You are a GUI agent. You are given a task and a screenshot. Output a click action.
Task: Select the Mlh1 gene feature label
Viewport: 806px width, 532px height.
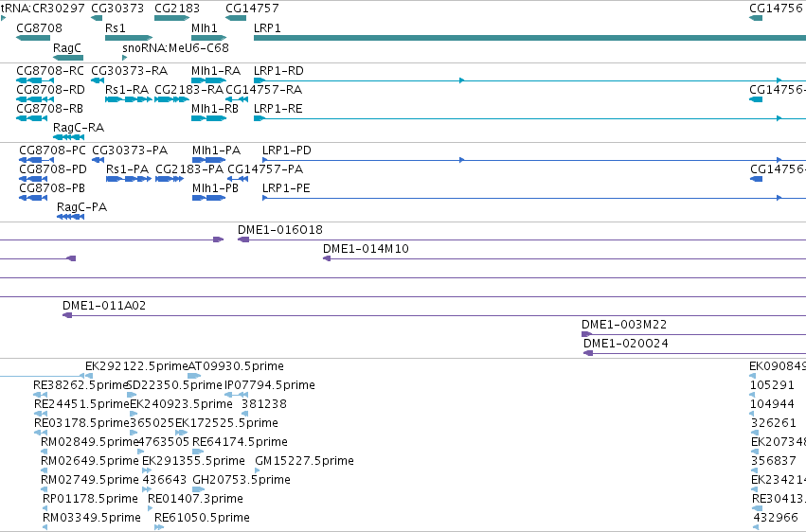204,28
